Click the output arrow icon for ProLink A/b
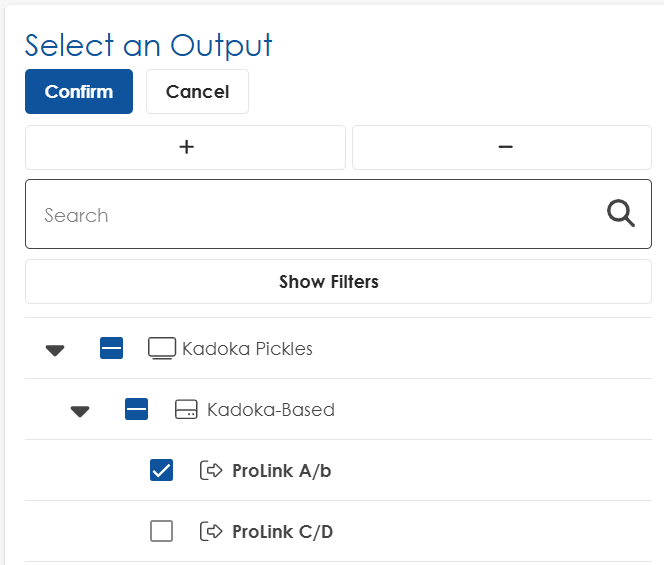The image size is (664, 565). coord(211,470)
